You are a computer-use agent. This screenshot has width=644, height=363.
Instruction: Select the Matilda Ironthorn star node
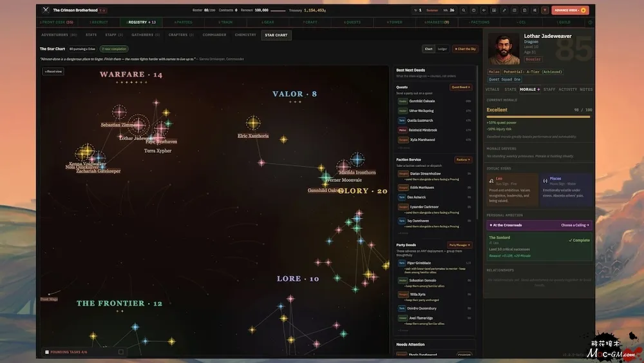click(x=357, y=159)
